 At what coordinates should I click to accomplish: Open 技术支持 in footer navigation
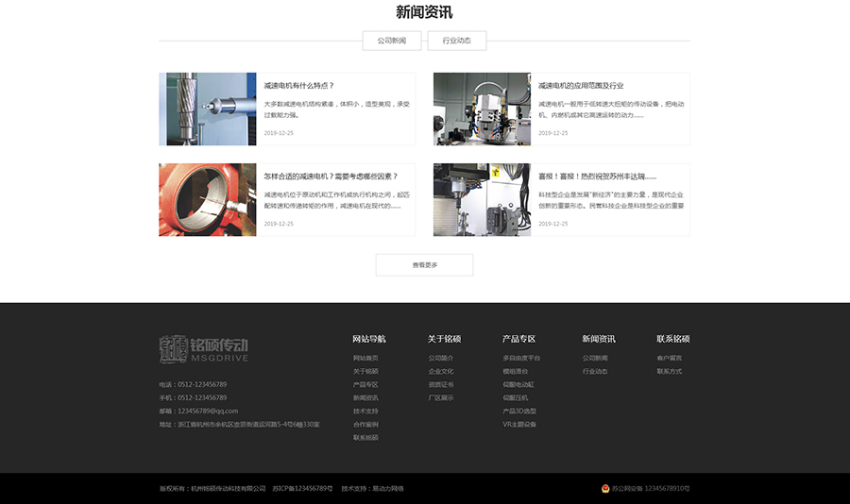point(365,411)
